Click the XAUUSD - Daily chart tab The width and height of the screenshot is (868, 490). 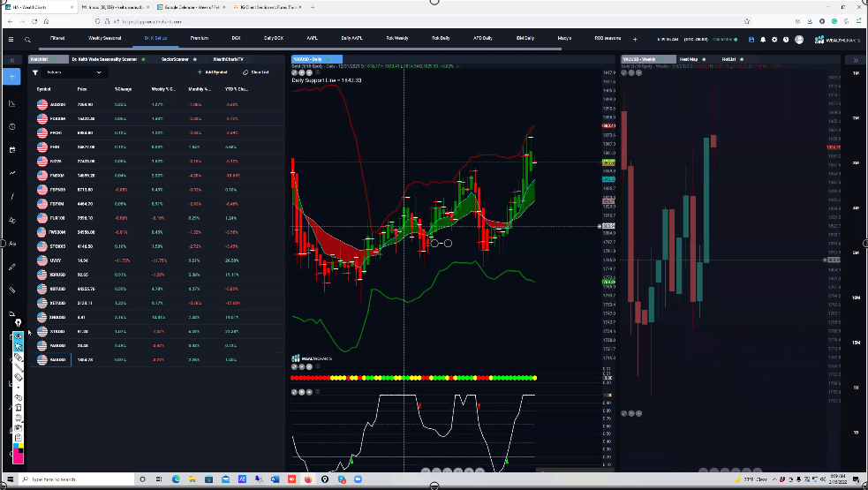coord(316,59)
